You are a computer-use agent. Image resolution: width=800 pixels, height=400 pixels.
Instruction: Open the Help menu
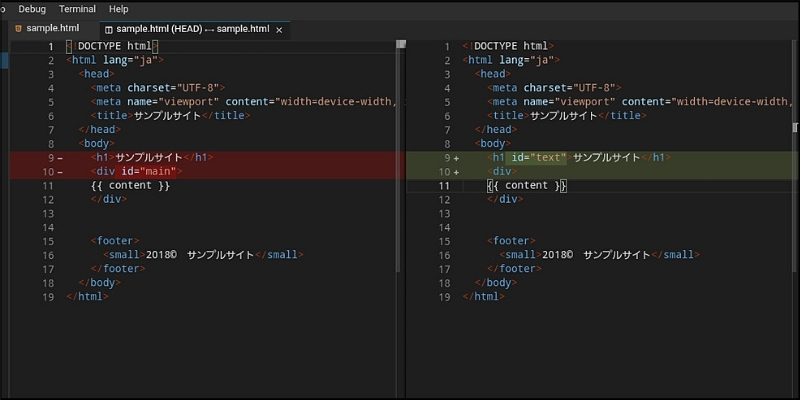tap(118, 9)
